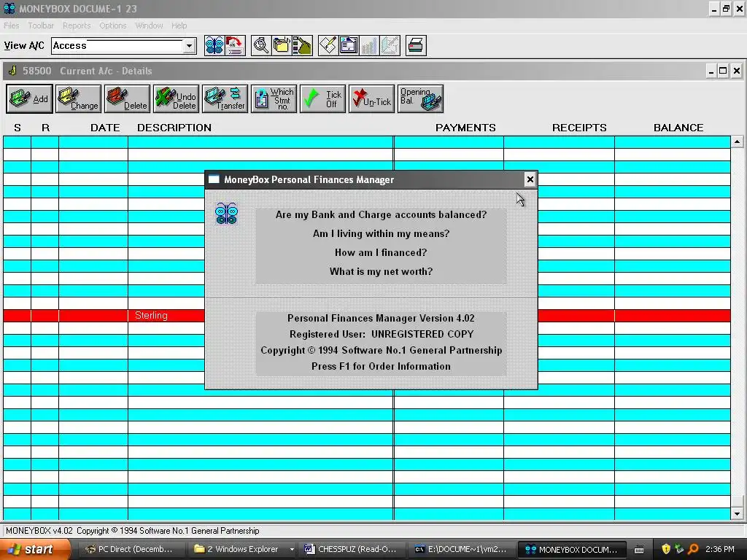The width and height of the screenshot is (747, 560).
Task: Click 'Am I living within my means?' text
Action: (x=381, y=234)
